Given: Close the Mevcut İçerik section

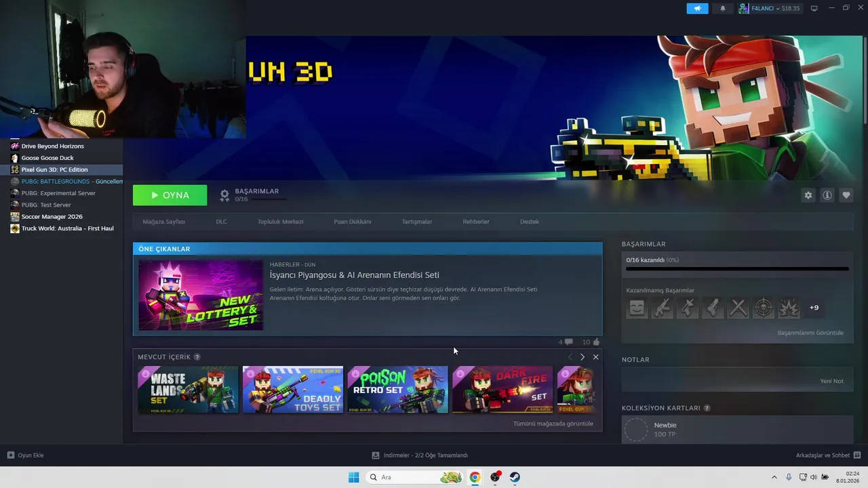Looking at the screenshot, I should pyautogui.click(x=595, y=357).
